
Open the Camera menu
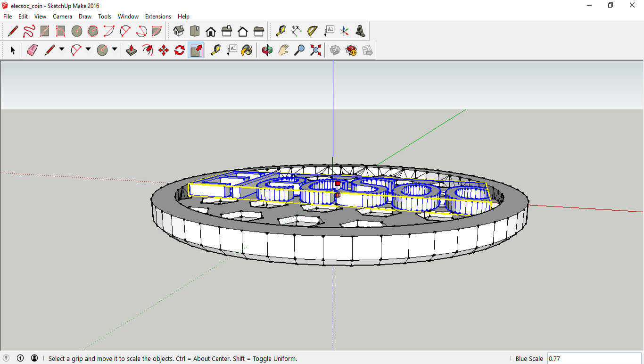click(63, 17)
